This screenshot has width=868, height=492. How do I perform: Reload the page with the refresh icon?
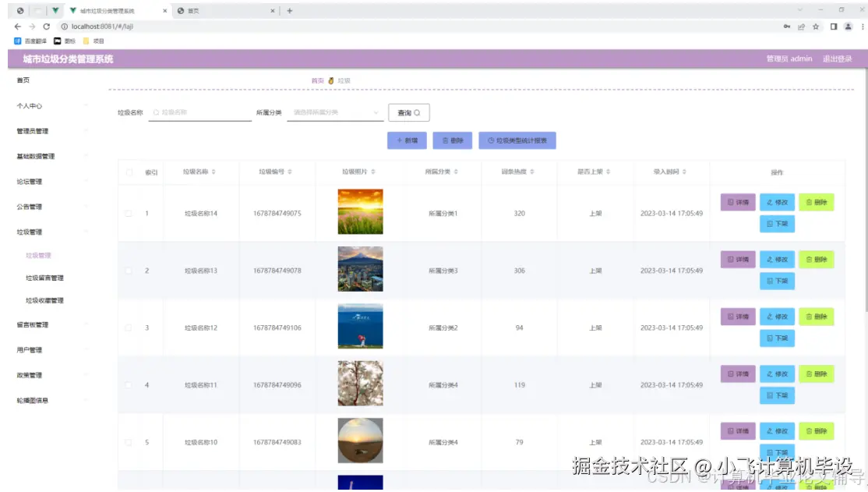click(47, 26)
